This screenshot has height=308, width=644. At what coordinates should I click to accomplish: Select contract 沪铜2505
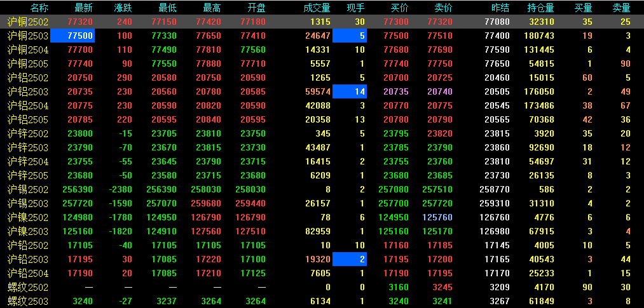pos(28,64)
